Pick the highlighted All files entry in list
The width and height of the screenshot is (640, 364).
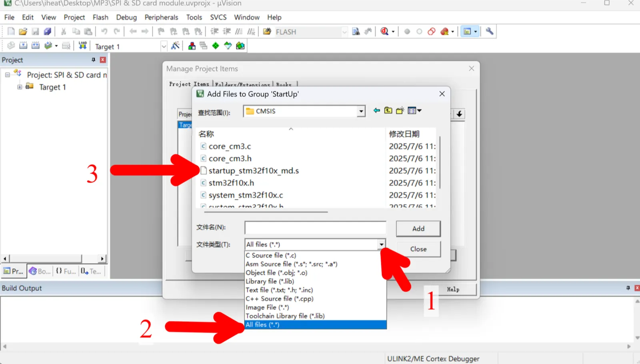(315, 325)
